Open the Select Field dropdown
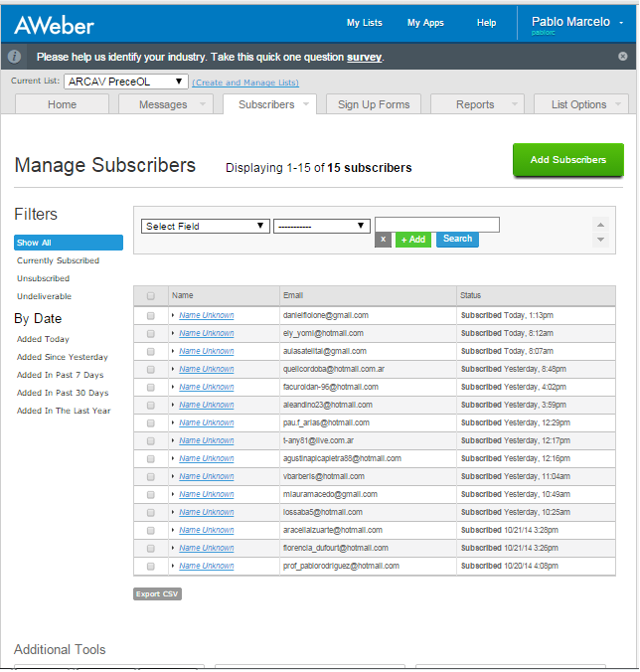This screenshot has width=640, height=672. point(205,226)
